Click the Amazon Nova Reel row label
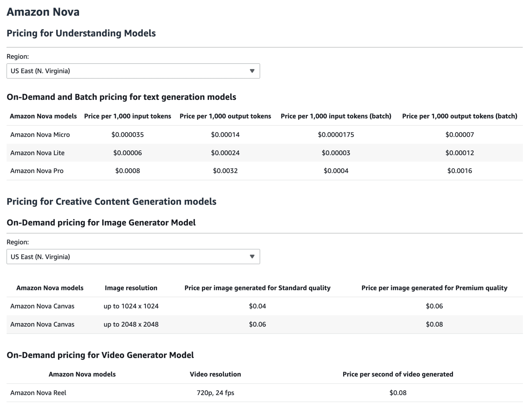Screen dimensions: 532x412 tap(38, 393)
